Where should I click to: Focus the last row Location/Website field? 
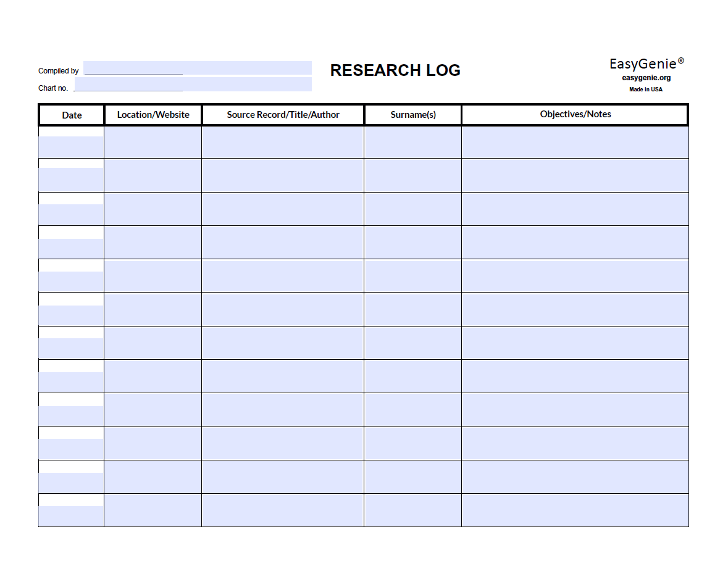[x=153, y=510]
